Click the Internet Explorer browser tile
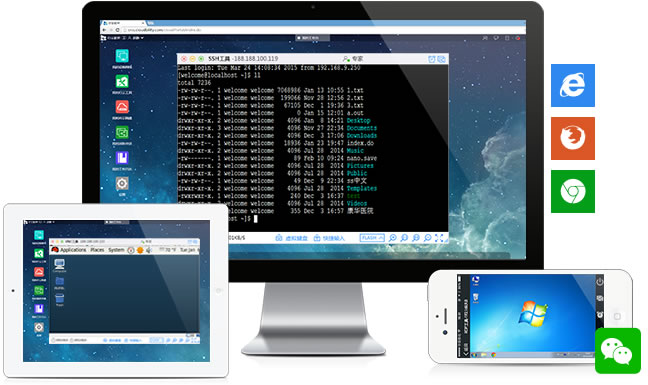 (573, 86)
